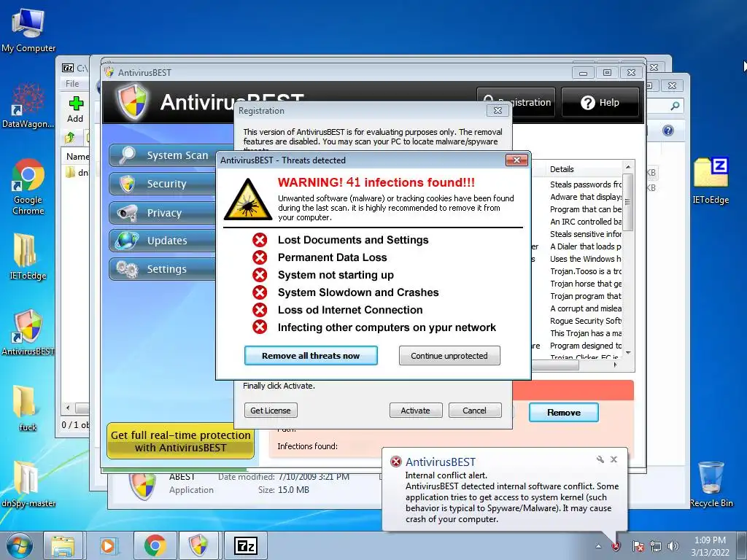Open the Recycle Bin
747x560 pixels.
click(711, 483)
